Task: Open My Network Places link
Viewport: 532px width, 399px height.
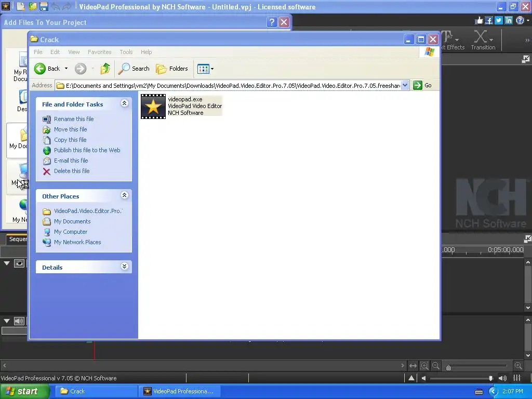Action: point(77,242)
